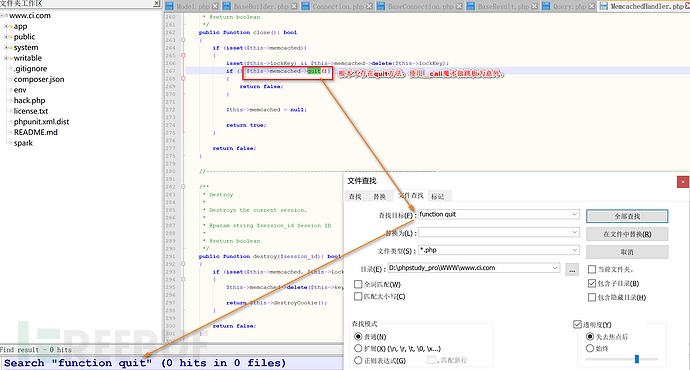Screen dimensions: 690x370
Task: Uncheck the 包含子目录 option
Action: tap(592, 283)
